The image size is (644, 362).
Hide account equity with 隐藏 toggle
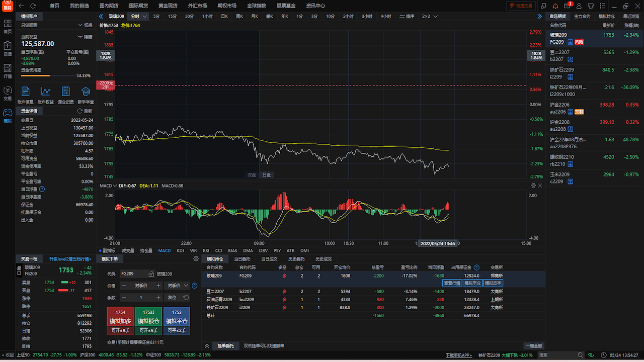[x=85, y=37]
